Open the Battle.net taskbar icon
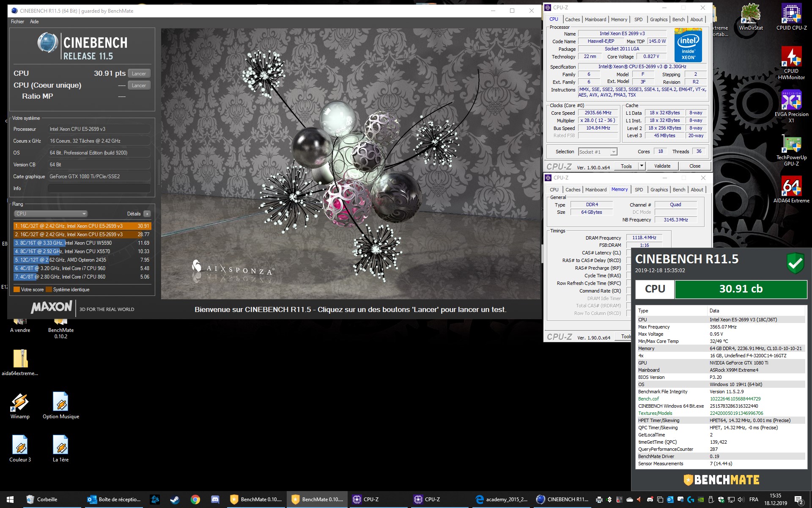This screenshot has width=812, height=508. tap(155, 500)
